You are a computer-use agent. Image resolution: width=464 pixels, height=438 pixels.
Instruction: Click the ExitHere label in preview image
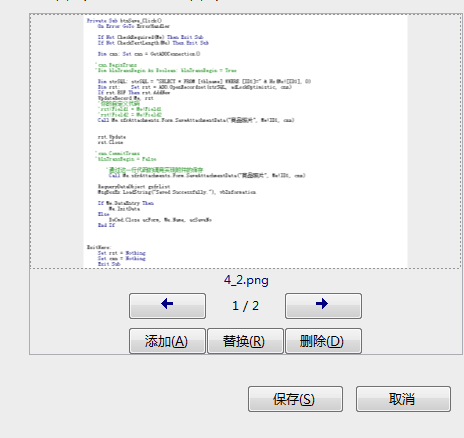[x=99, y=247]
